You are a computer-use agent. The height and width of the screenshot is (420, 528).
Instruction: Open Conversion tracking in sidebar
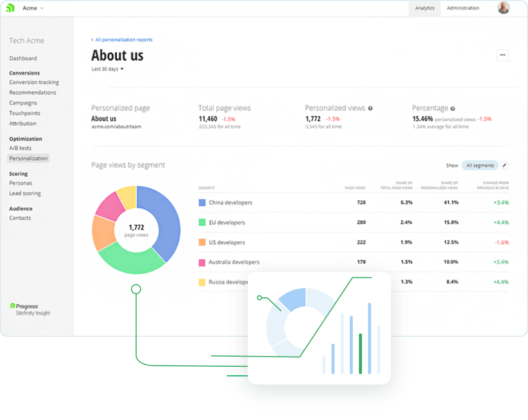[34, 82]
